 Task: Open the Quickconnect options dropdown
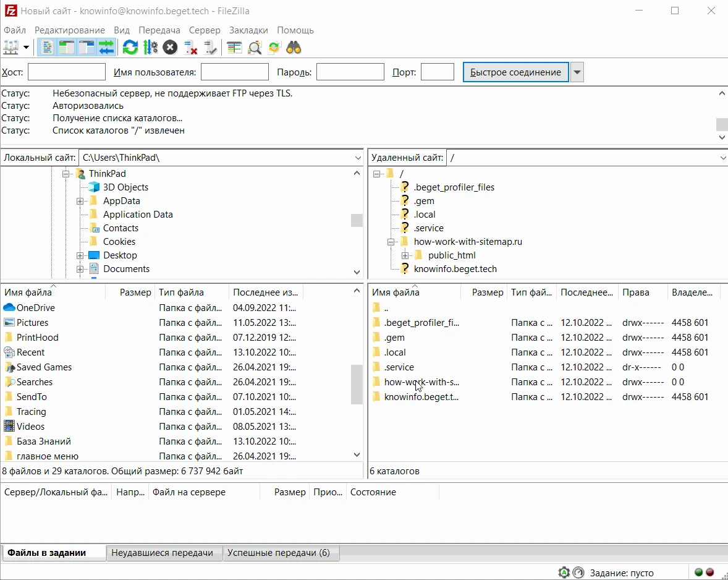[x=577, y=72]
